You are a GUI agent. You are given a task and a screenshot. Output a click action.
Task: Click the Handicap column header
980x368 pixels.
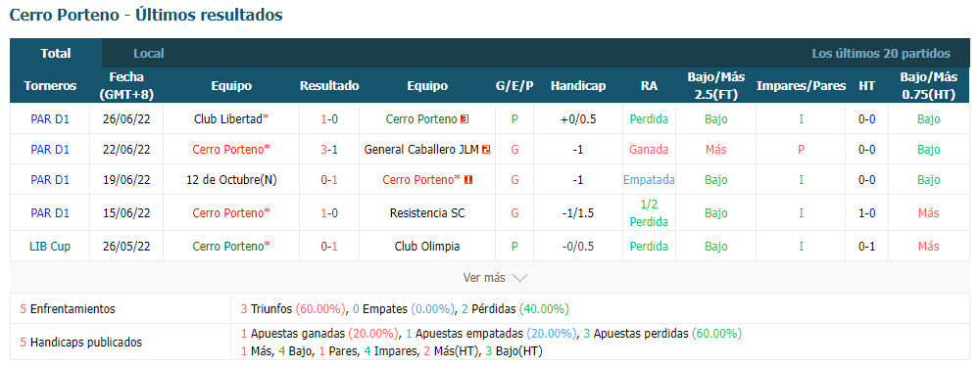(x=578, y=86)
